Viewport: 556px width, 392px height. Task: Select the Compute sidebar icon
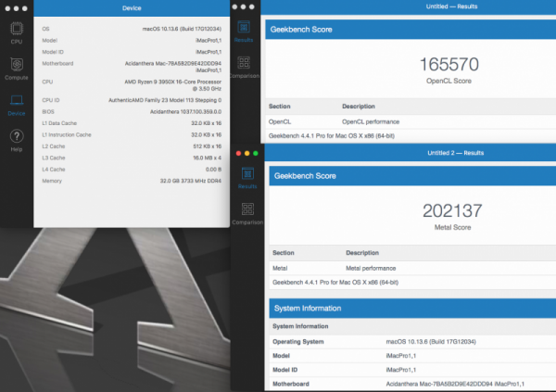[17, 65]
